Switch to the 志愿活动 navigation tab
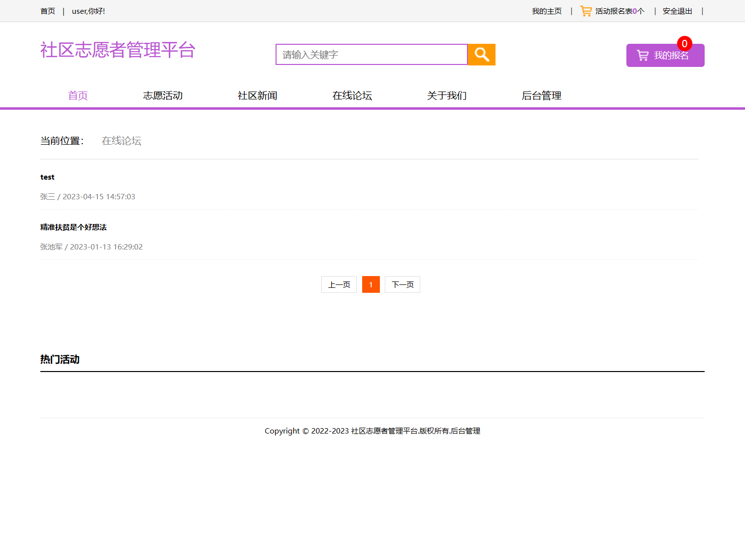Viewport: 745px width, 560px height. tap(163, 95)
